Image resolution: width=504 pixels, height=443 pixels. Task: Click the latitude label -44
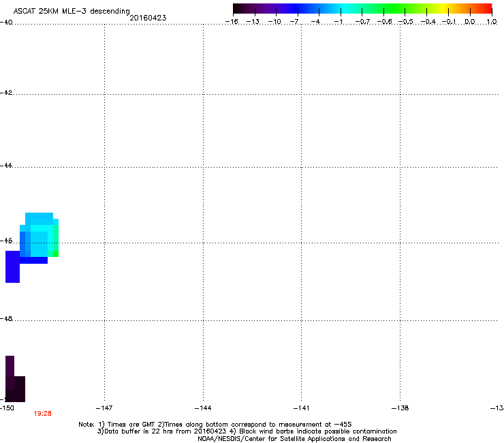[x=6, y=166]
